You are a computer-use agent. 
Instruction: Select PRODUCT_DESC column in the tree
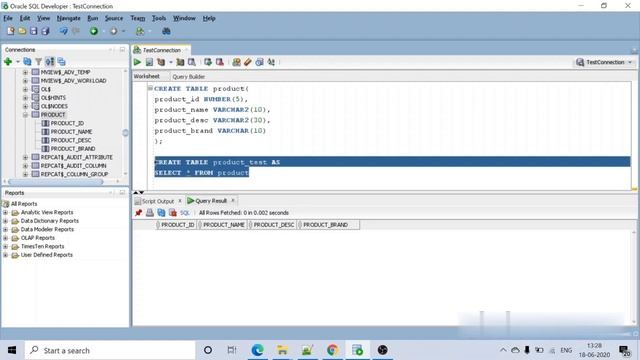(x=71, y=140)
